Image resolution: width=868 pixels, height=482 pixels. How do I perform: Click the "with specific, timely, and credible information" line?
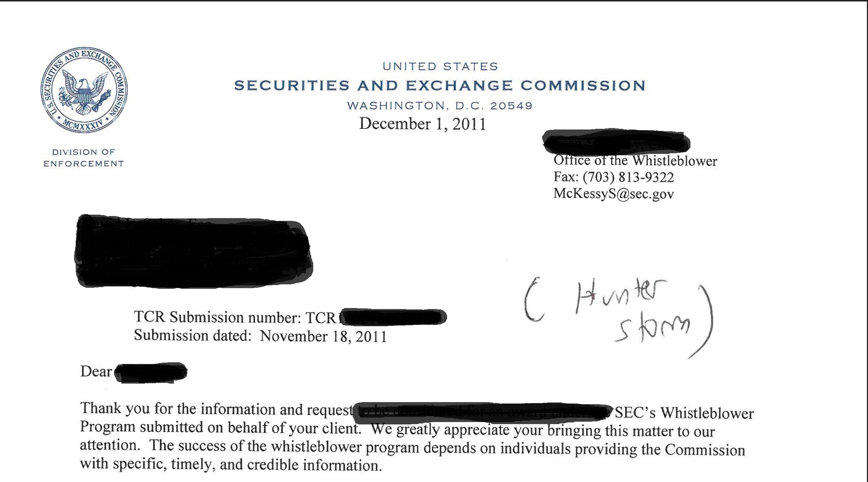[231, 465]
